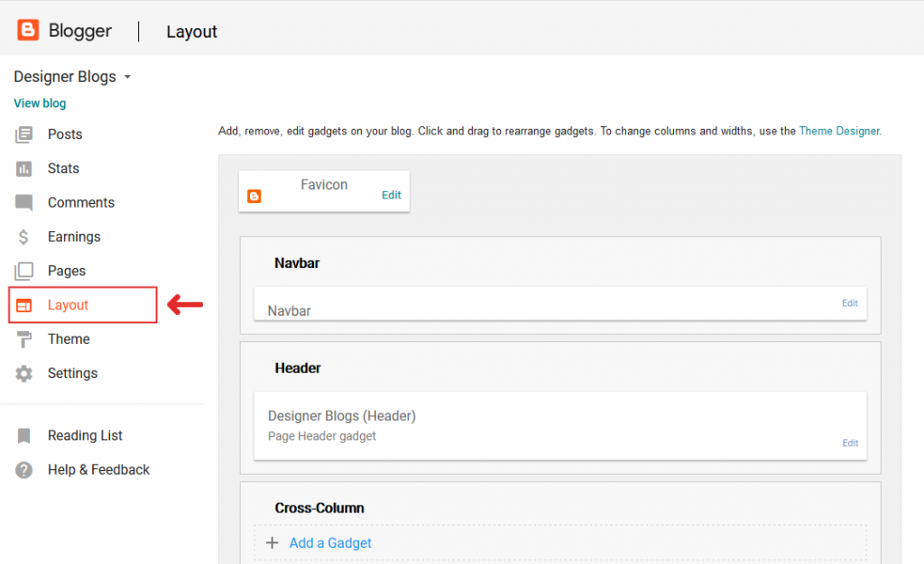Edit the Favicon gadget
Screen dimensions: 924x564
(391, 194)
